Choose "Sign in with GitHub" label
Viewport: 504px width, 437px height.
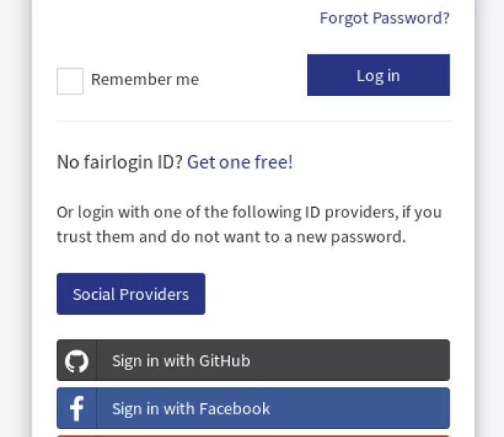pyautogui.click(x=181, y=361)
